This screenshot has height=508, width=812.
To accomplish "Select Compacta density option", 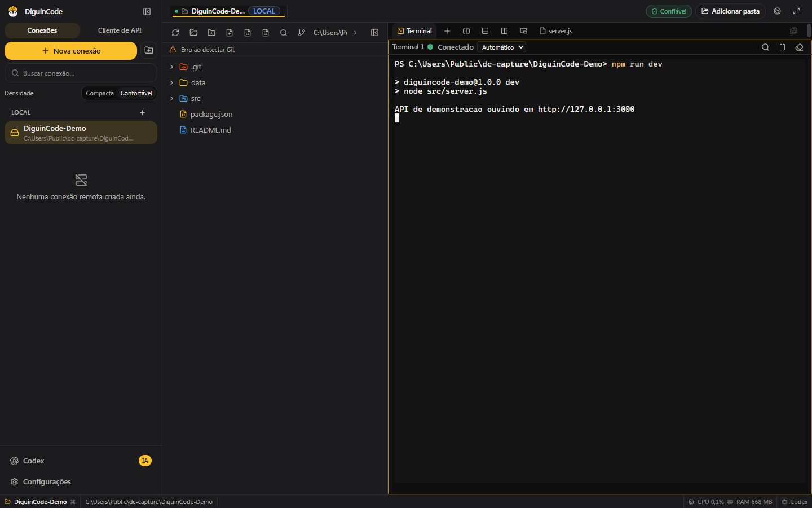I will pyautogui.click(x=100, y=93).
